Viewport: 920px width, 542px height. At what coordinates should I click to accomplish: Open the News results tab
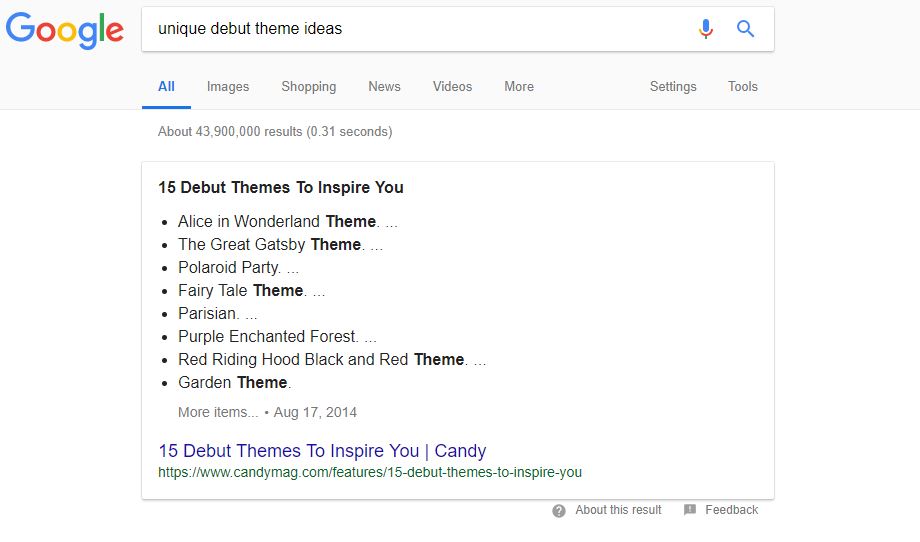tap(384, 87)
